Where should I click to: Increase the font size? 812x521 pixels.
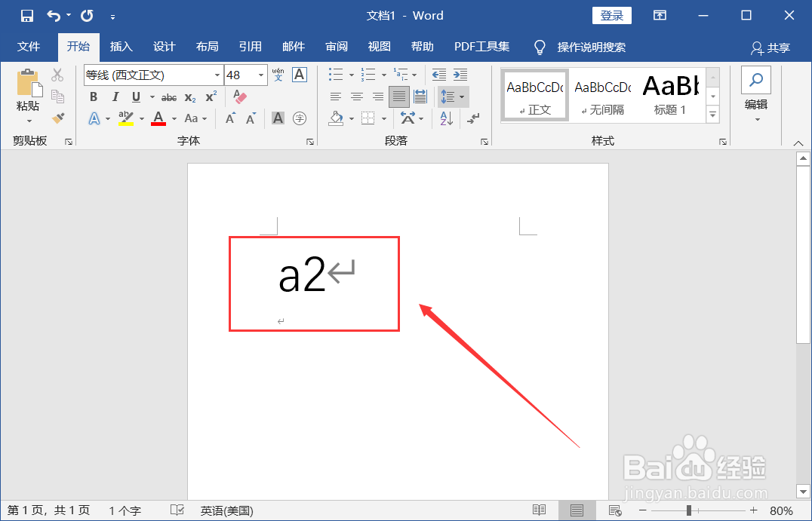[230, 118]
